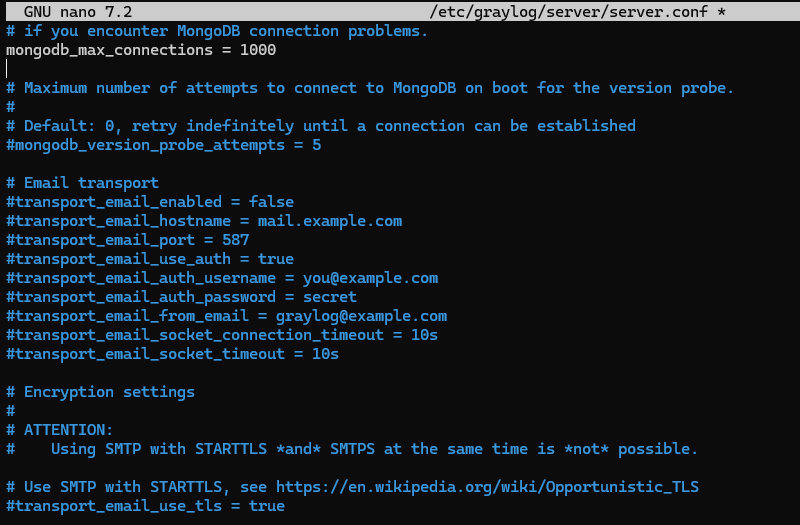Place cursor on transport_email_use_tls true value
This screenshot has width=800, height=525.
pyautogui.click(x=266, y=506)
